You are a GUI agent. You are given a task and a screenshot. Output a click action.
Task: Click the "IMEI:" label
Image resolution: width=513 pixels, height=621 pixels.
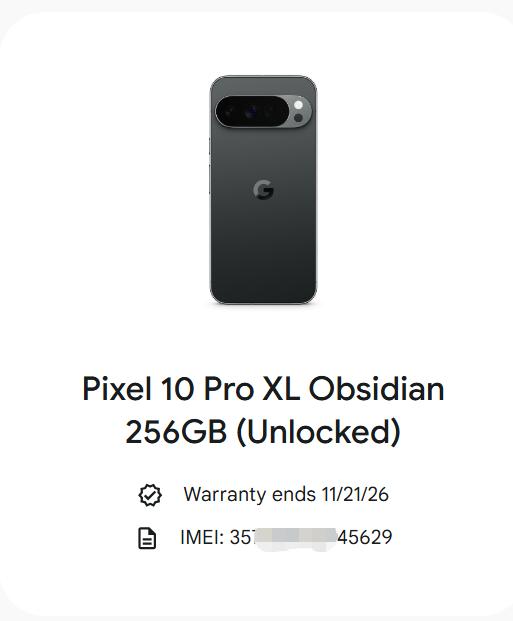[202, 537]
